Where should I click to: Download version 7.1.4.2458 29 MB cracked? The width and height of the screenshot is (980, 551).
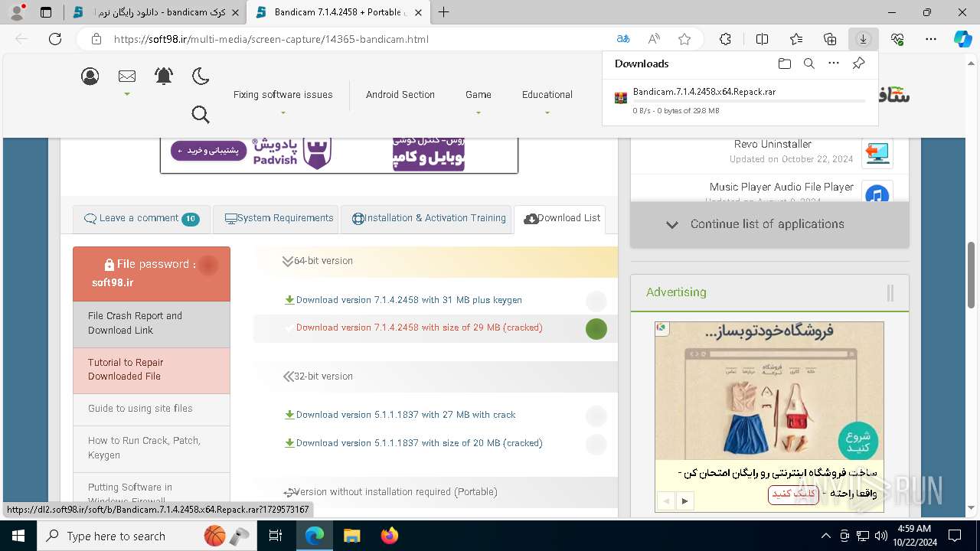[x=419, y=328]
